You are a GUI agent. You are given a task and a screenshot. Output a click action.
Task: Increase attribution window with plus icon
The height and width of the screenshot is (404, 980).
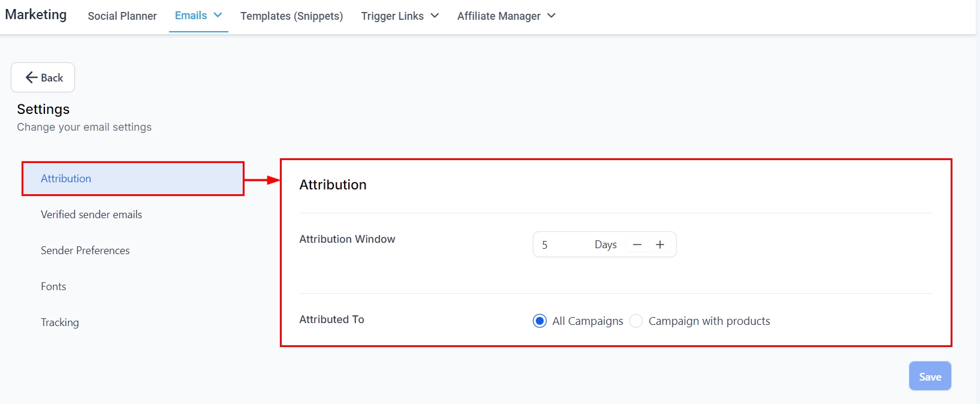pos(660,245)
